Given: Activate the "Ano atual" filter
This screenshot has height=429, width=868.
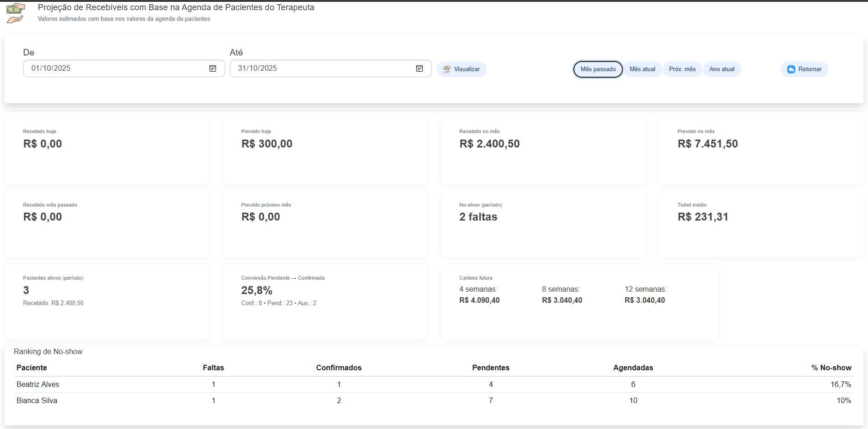Looking at the screenshot, I should [722, 69].
